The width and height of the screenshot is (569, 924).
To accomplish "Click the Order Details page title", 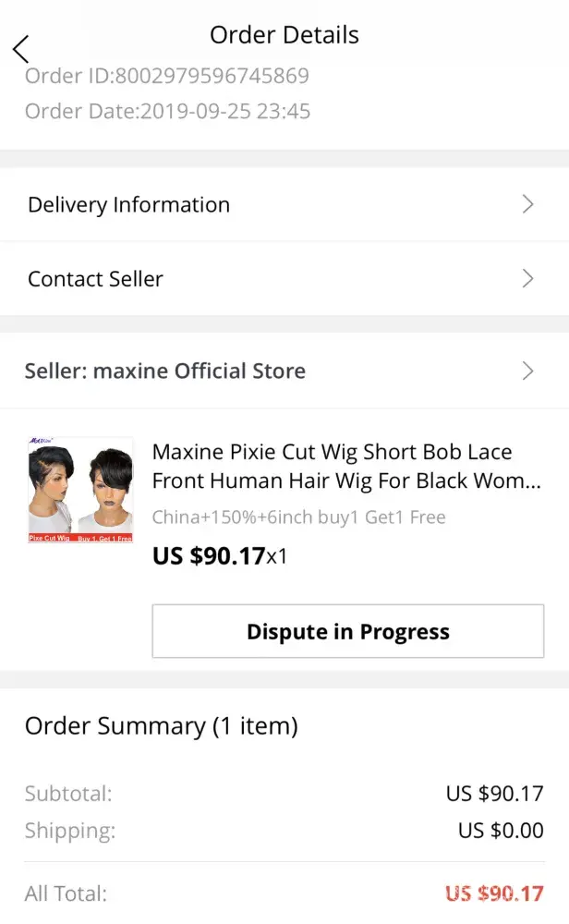I will coord(284,35).
